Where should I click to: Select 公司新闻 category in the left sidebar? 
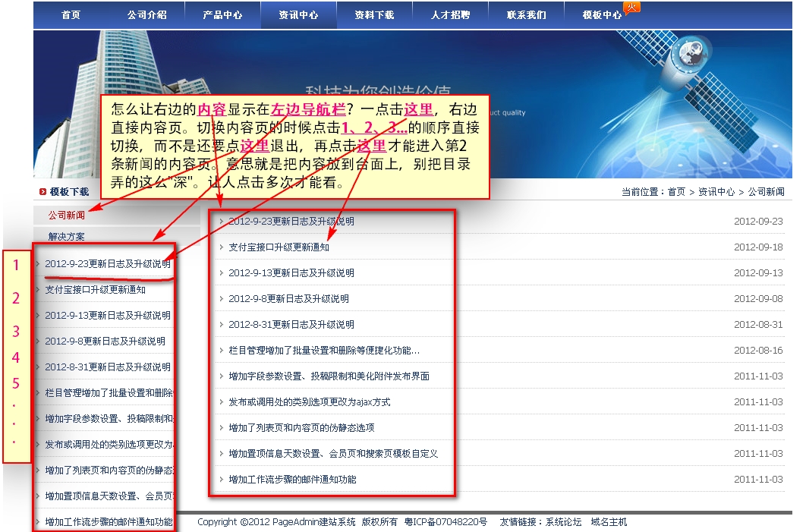coord(67,216)
